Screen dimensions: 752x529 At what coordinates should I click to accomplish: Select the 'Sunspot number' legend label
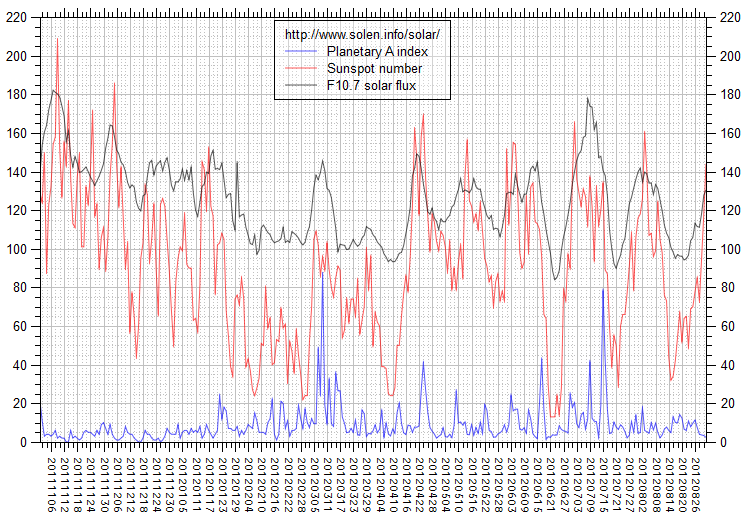click(375, 68)
